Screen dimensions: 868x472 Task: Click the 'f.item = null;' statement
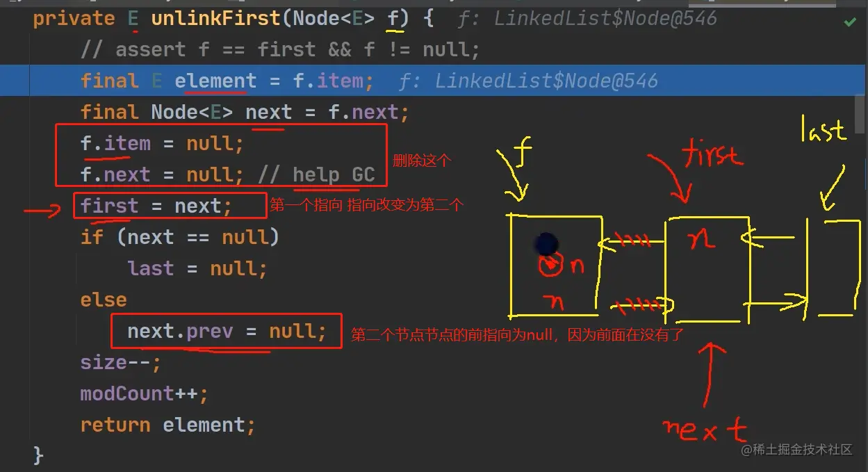163,143
